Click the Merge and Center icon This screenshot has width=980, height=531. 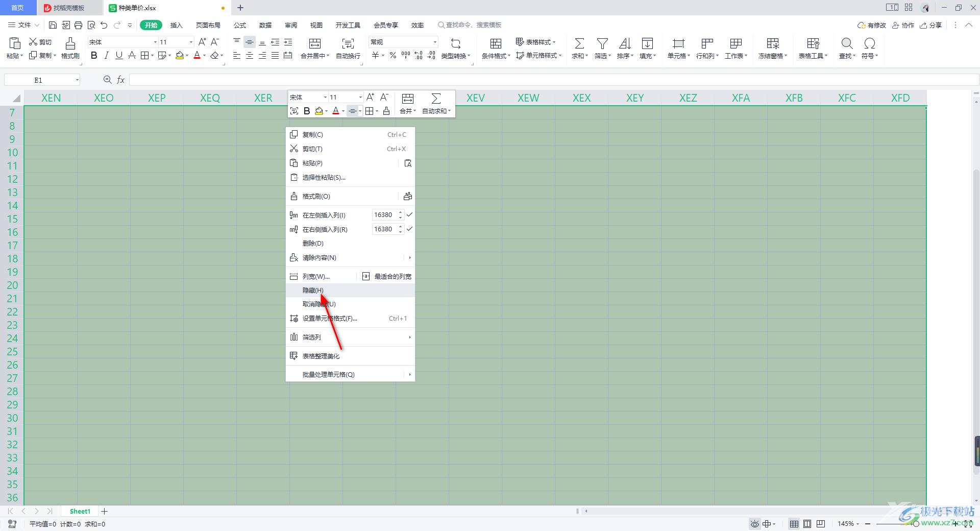pos(315,43)
